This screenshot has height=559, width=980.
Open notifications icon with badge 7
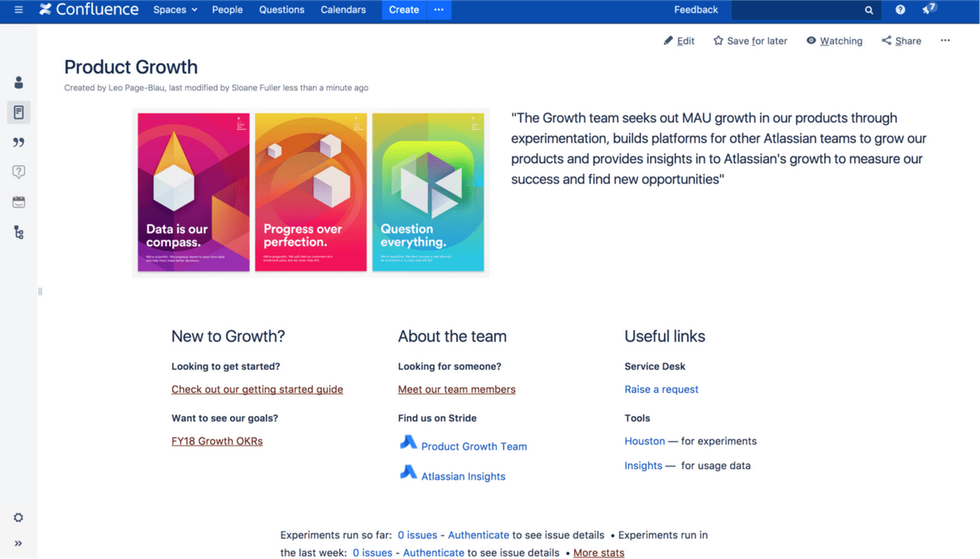pyautogui.click(x=929, y=9)
